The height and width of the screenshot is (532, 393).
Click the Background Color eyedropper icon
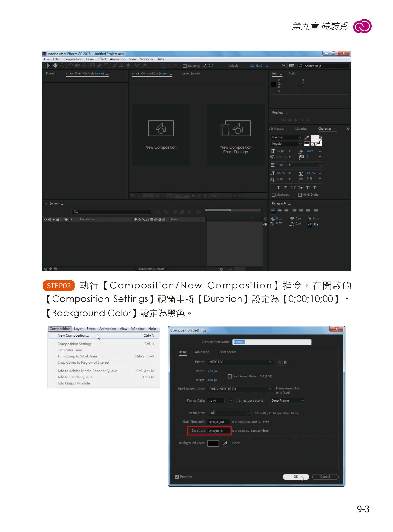pyautogui.click(x=225, y=443)
